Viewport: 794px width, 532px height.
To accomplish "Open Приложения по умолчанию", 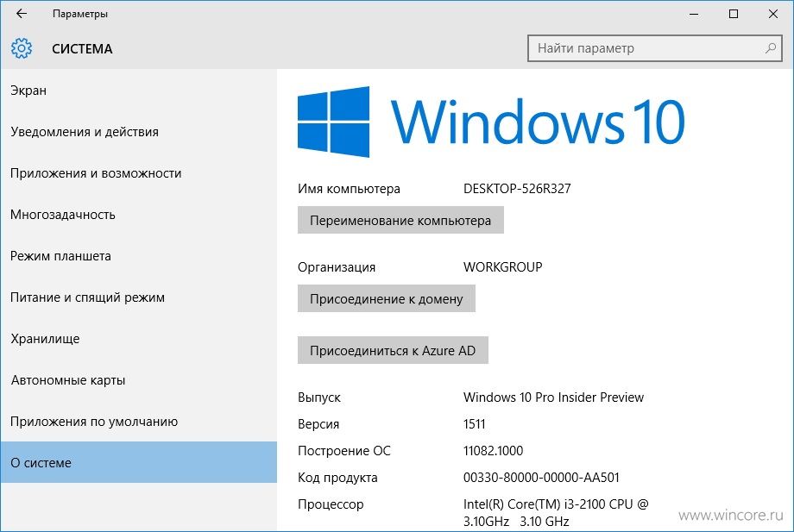I will point(139,422).
